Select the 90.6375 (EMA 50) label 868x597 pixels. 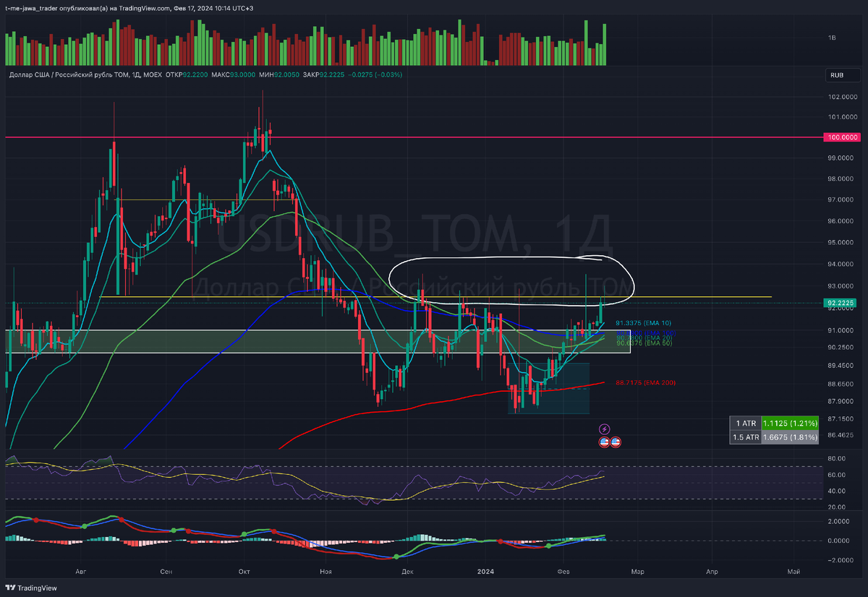[x=645, y=343]
